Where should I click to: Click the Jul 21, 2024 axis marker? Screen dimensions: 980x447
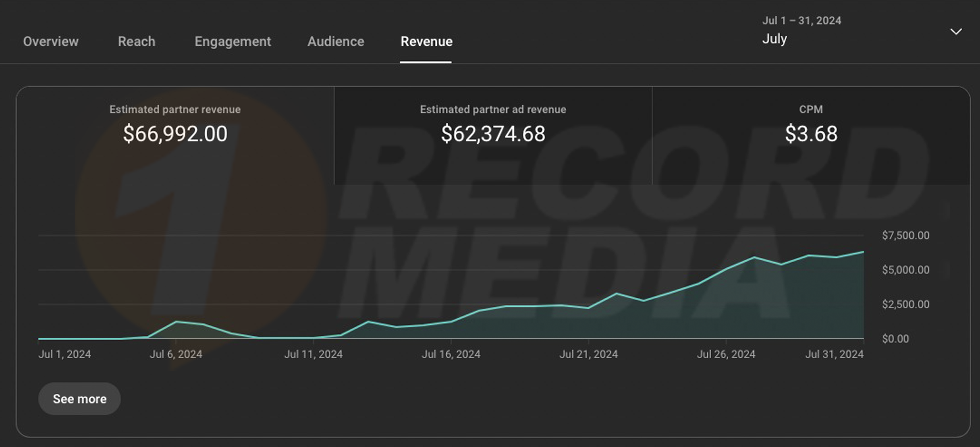tap(588, 354)
